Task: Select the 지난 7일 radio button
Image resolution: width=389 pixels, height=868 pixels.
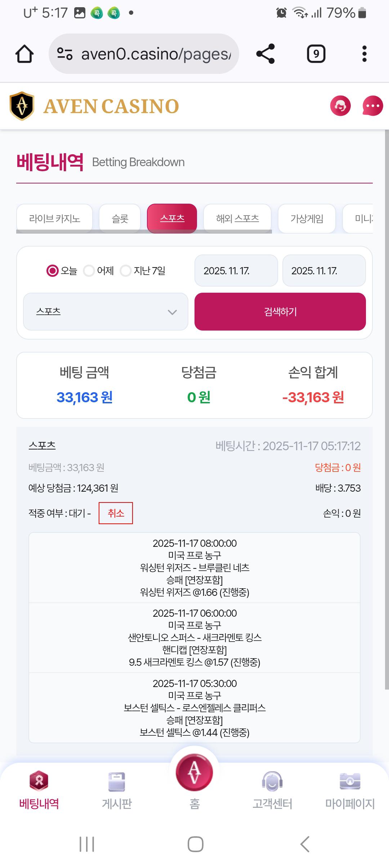Action: click(126, 270)
